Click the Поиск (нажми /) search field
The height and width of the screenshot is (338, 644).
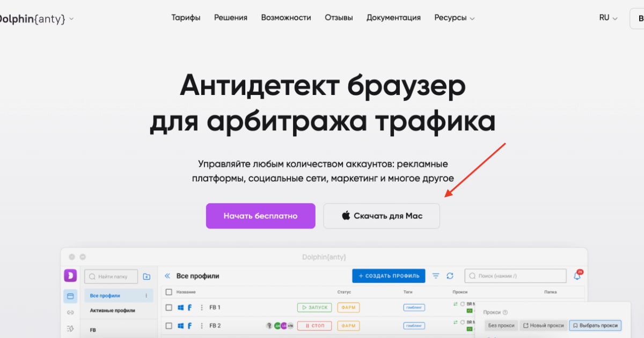(x=515, y=276)
